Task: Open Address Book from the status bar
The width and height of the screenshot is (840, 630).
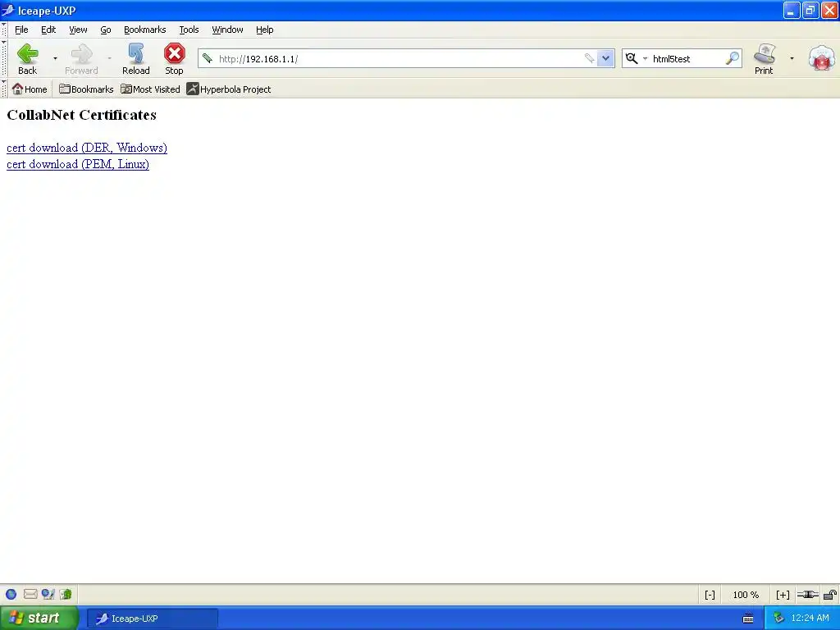Action: [x=66, y=594]
